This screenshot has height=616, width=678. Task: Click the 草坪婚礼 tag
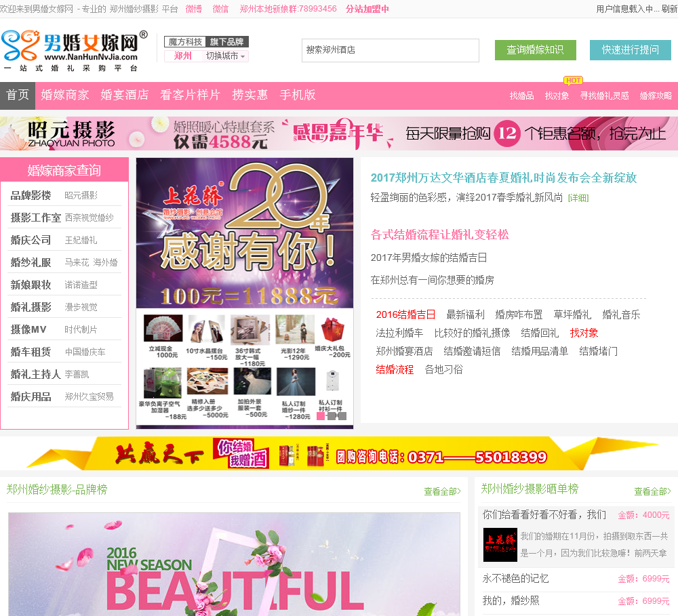pyautogui.click(x=572, y=314)
